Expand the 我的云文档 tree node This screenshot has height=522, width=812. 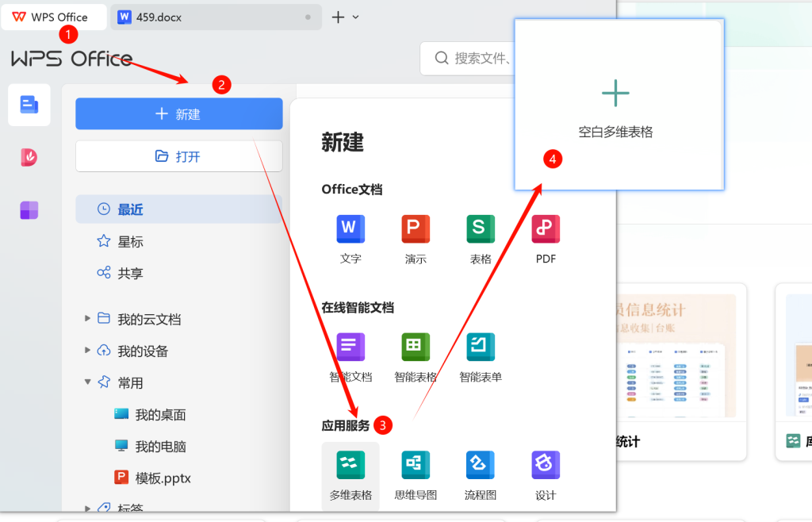87,318
